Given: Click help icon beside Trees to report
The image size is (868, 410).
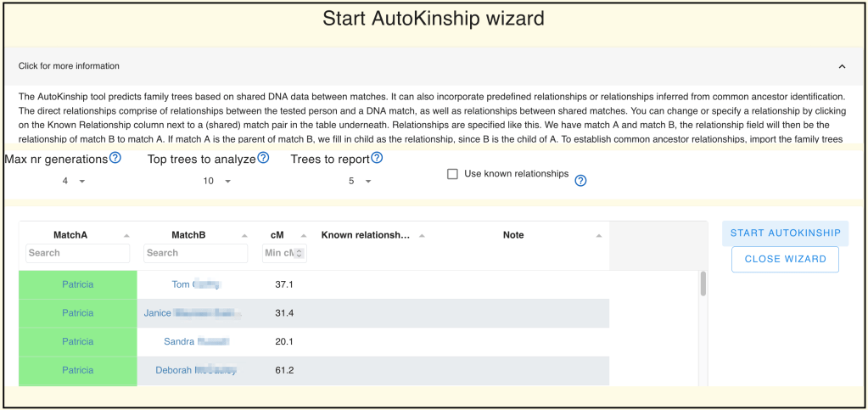Looking at the screenshot, I should point(377,158).
